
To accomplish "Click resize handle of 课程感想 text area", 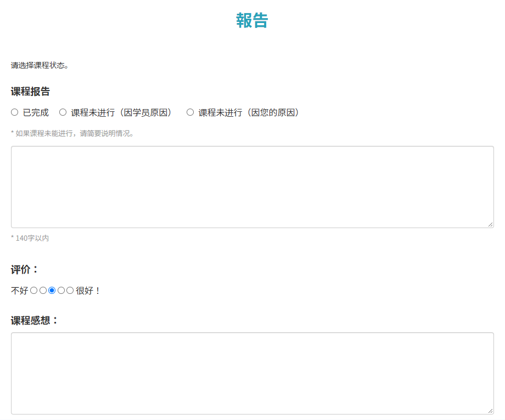I will coord(491,411).
